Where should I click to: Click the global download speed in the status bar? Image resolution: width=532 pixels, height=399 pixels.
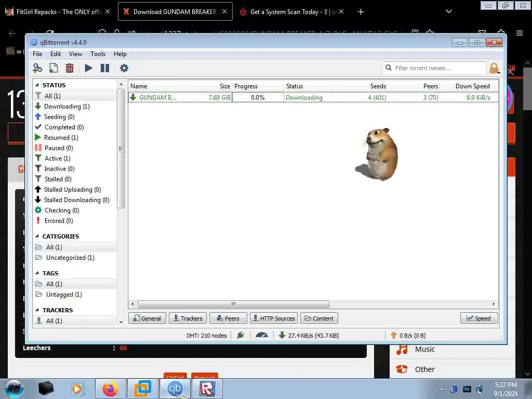[x=309, y=336]
